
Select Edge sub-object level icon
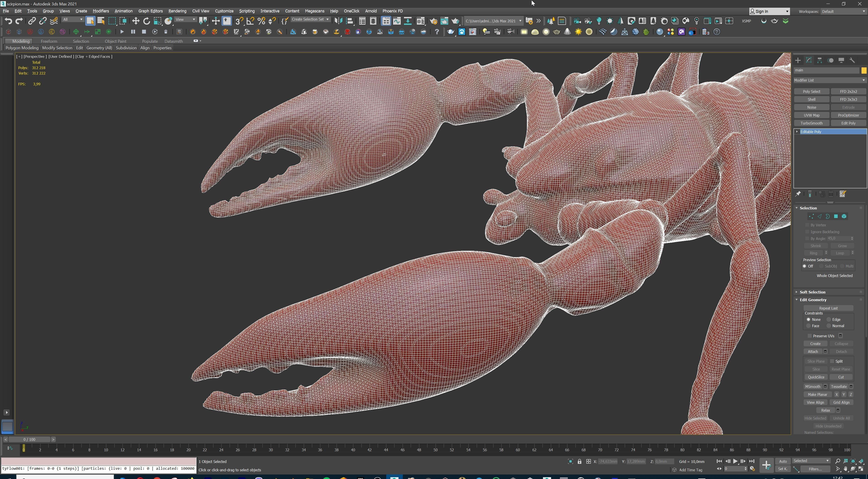click(x=819, y=216)
